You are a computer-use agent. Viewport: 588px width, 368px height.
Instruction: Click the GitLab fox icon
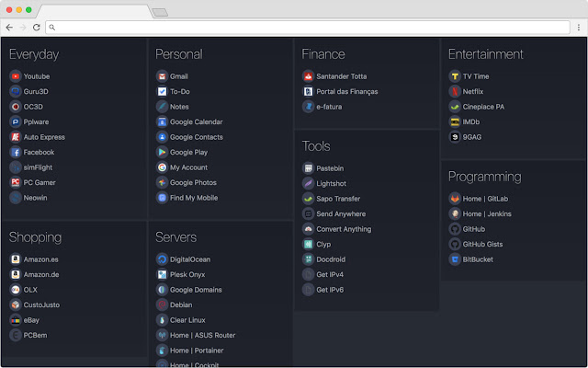(x=455, y=199)
